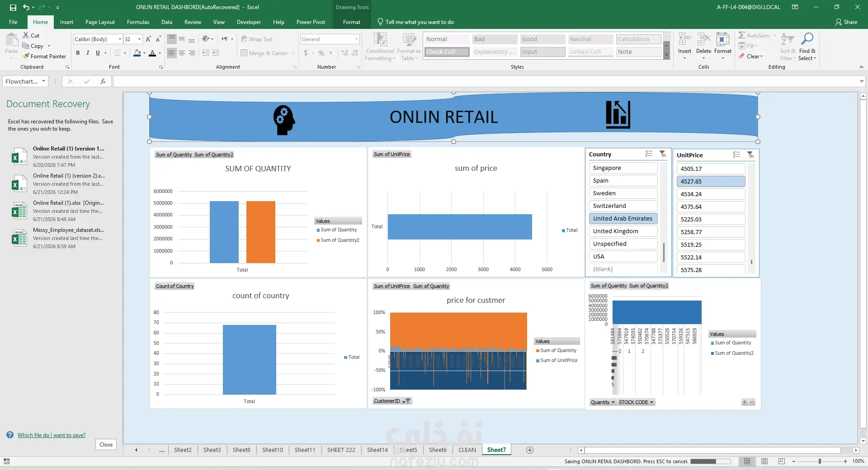The height and width of the screenshot is (470, 868).
Task: Clear the filter on the Country slicer
Action: pos(663,154)
